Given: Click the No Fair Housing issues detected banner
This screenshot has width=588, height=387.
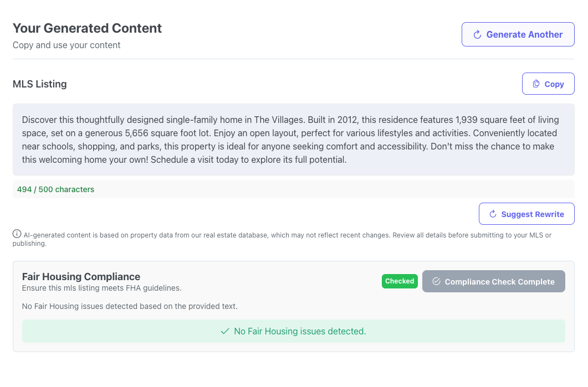Looking at the screenshot, I should point(293,331).
